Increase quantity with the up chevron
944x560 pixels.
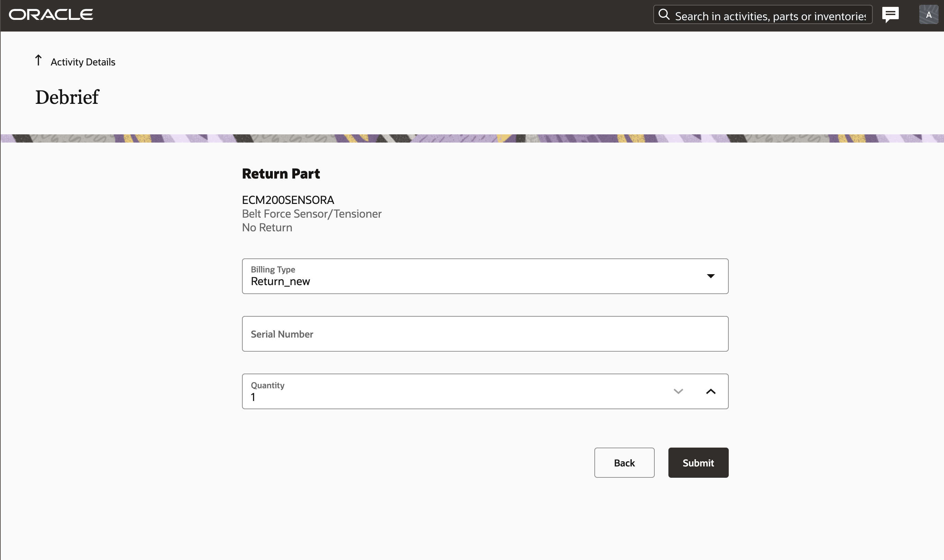(711, 391)
